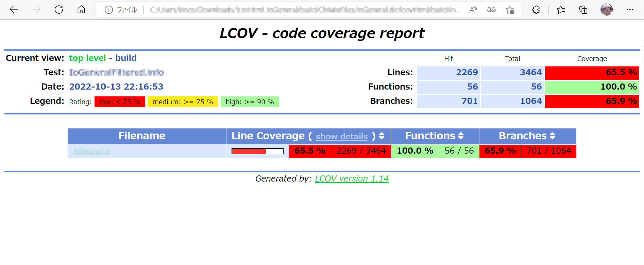Open the favorites list
This screenshot has height=265, width=644.
[561, 10]
